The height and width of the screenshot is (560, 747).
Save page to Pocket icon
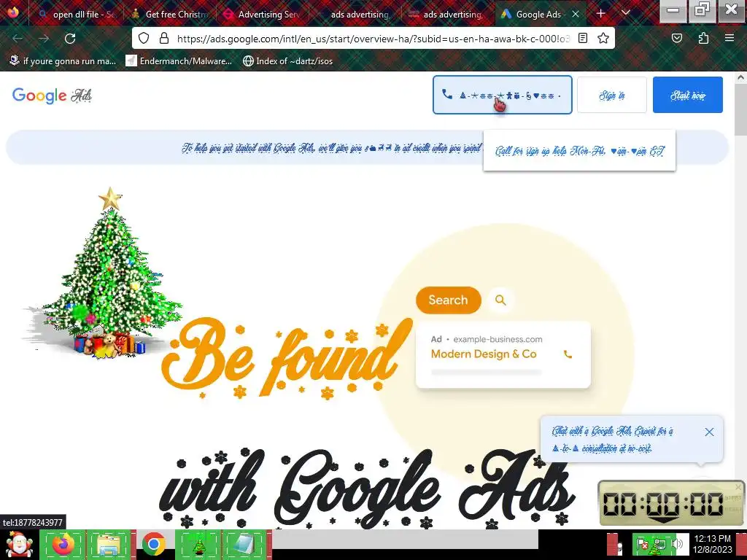676,38
